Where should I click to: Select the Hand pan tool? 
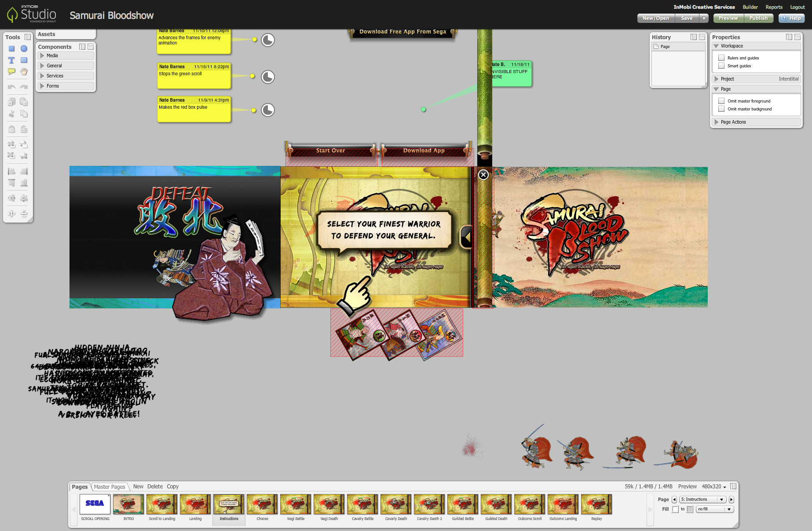coord(24,71)
